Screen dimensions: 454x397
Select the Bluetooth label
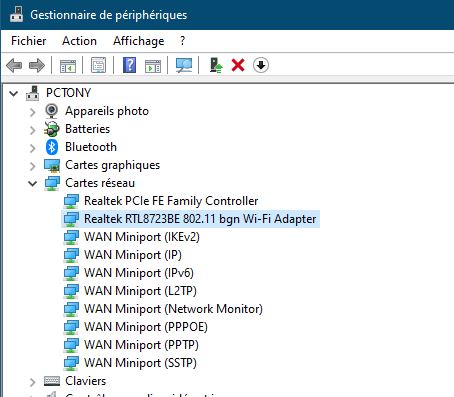(91, 147)
